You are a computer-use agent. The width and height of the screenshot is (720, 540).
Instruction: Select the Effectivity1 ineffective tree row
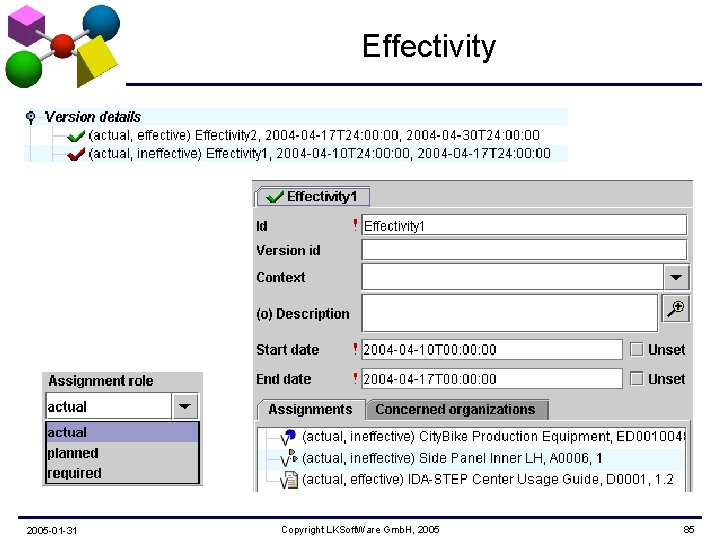(320, 153)
